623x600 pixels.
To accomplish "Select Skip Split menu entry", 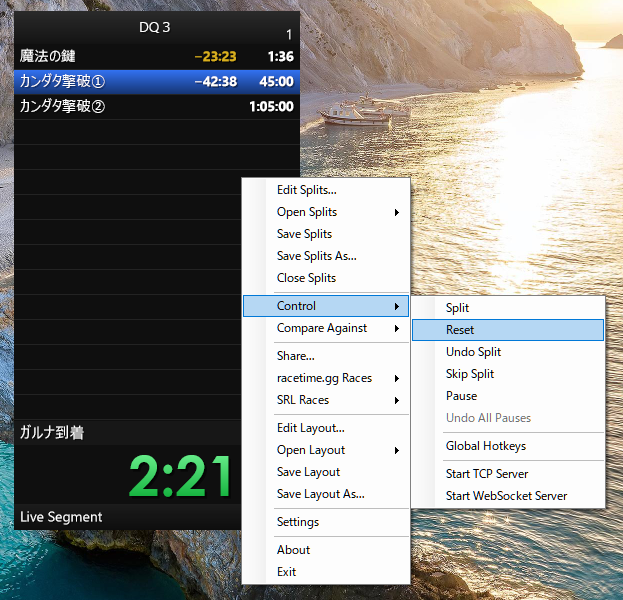I will pos(470,374).
